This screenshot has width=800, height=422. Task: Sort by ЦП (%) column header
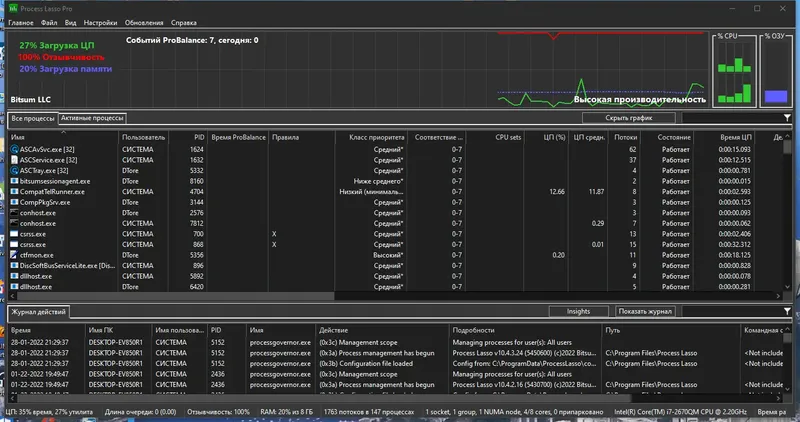545,137
